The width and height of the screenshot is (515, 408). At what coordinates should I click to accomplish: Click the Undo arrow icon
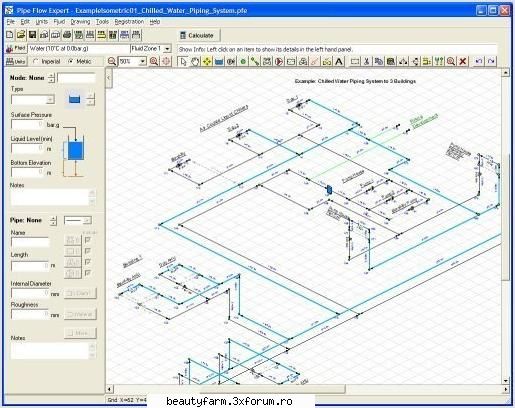pos(479,61)
